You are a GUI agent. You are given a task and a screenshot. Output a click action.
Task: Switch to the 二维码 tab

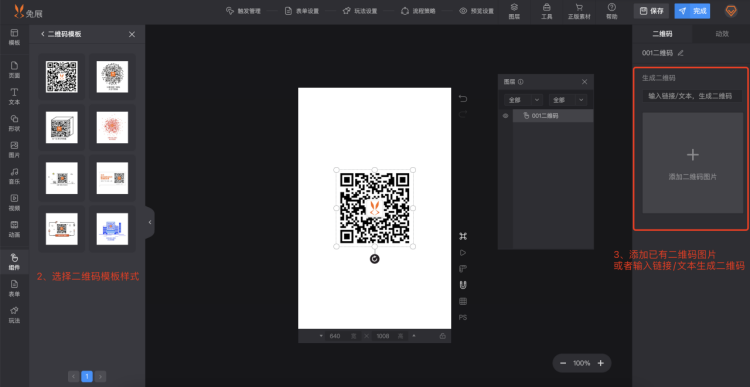[x=662, y=33]
